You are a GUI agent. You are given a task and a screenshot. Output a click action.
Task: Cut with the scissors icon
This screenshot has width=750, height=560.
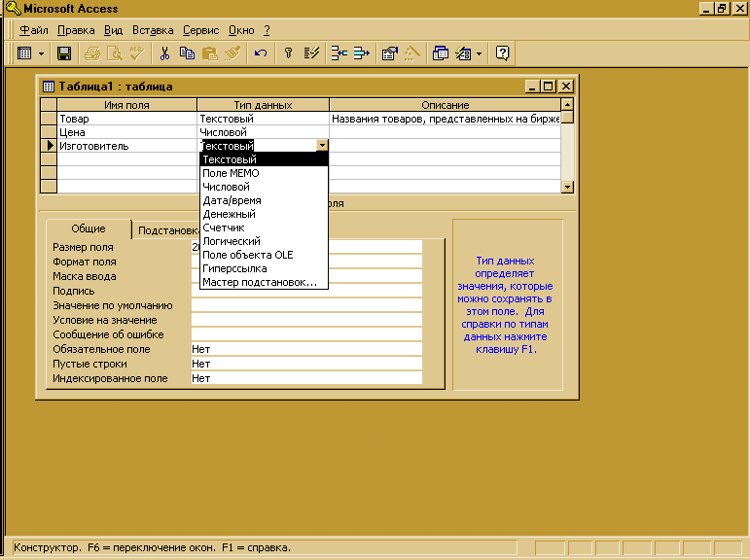pyautogui.click(x=164, y=53)
